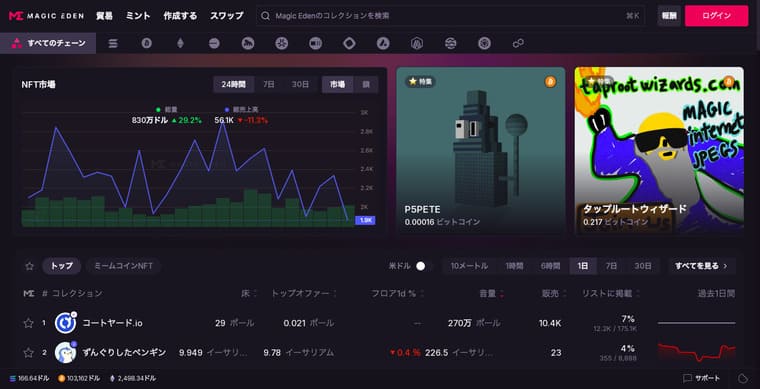Click the Bitcoin badge on P5PETE card

(550, 82)
